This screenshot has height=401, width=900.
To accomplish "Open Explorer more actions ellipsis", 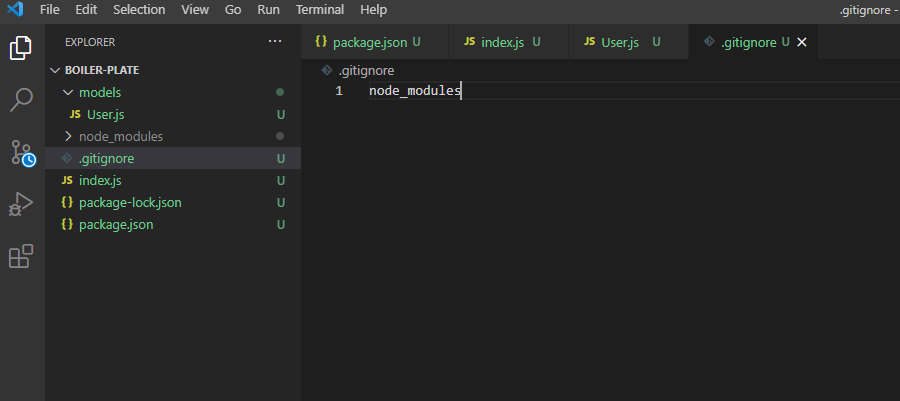I will 275,41.
